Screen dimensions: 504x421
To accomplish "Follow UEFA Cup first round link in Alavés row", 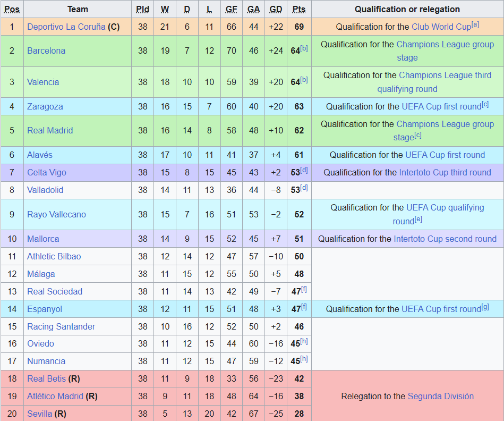I will point(445,155).
